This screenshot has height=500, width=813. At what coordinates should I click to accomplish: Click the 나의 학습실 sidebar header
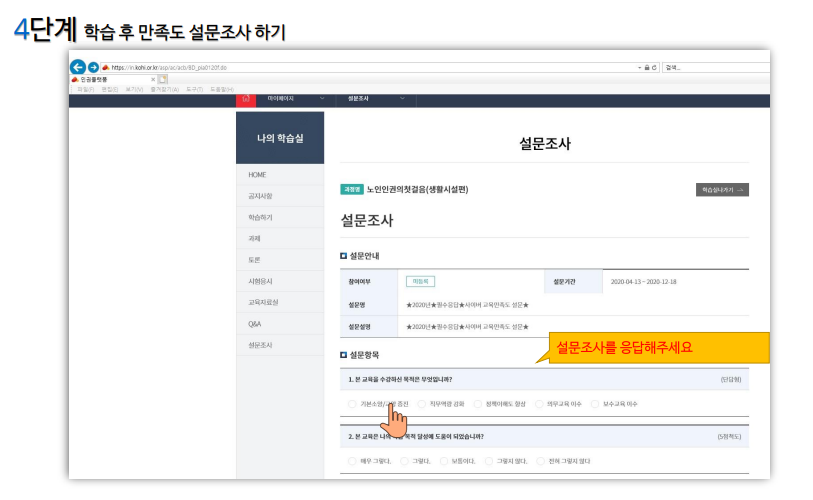[x=280, y=138]
